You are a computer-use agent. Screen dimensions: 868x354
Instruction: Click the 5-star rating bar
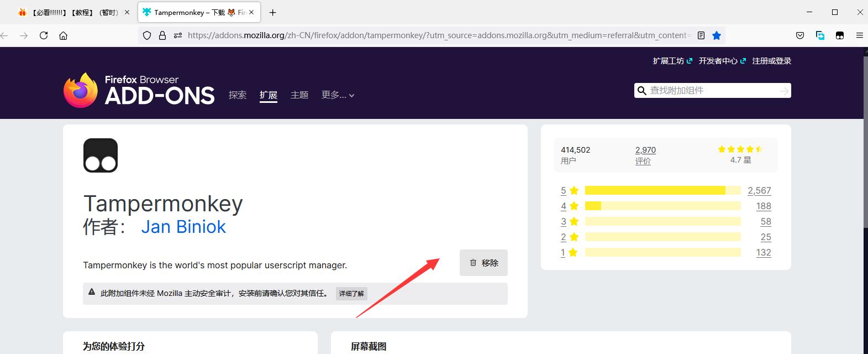pos(662,190)
